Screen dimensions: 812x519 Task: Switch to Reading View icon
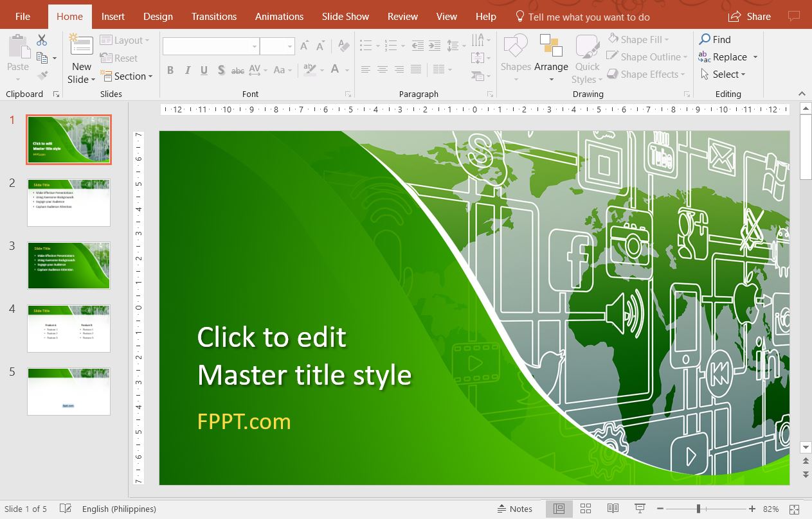[x=613, y=509]
